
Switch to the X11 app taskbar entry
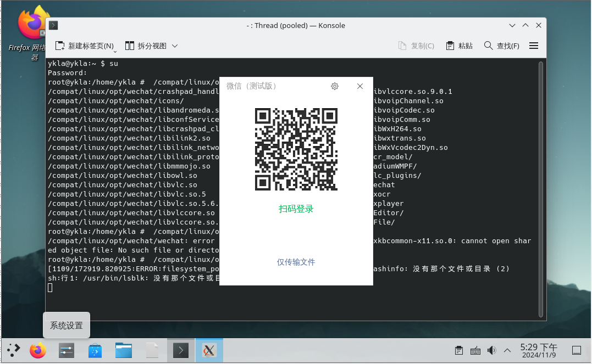point(209,350)
